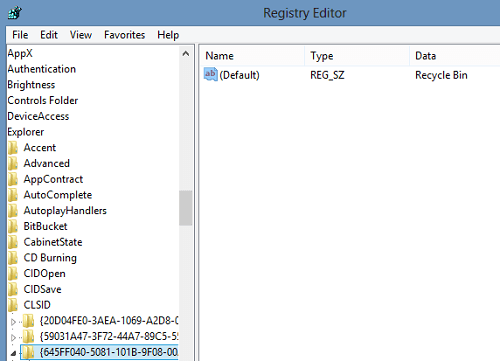Expand the {20D04FE0-3AEA-1069 key
The width and height of the screenshot is (500, 361).
coord(13,322)
